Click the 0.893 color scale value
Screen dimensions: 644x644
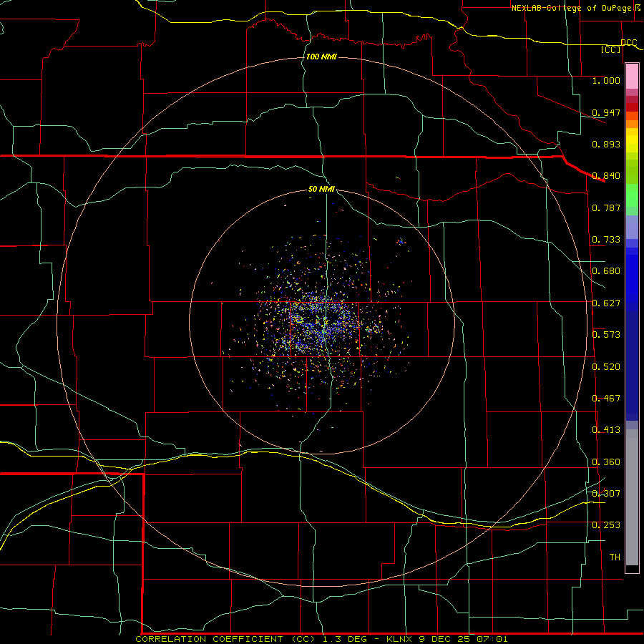pos(606,144)
